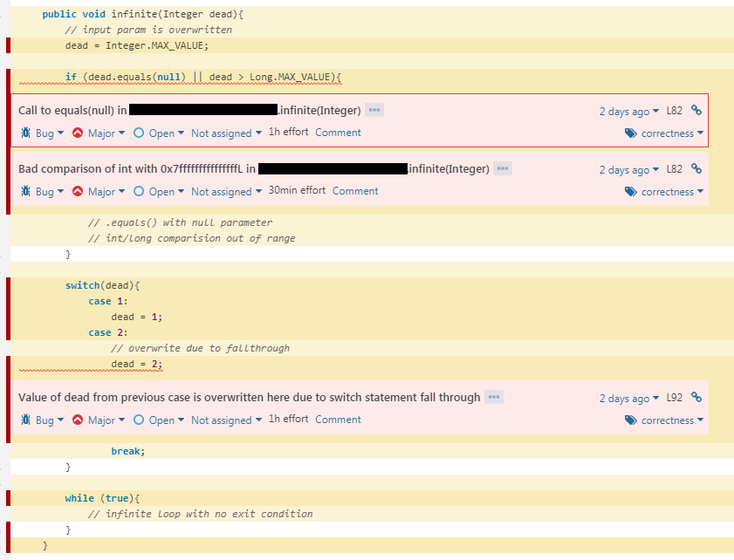The image size is (734, 560).
Task: Open Major severity dropdown on Bad comparison issue
Action: [x=106, y=192]
